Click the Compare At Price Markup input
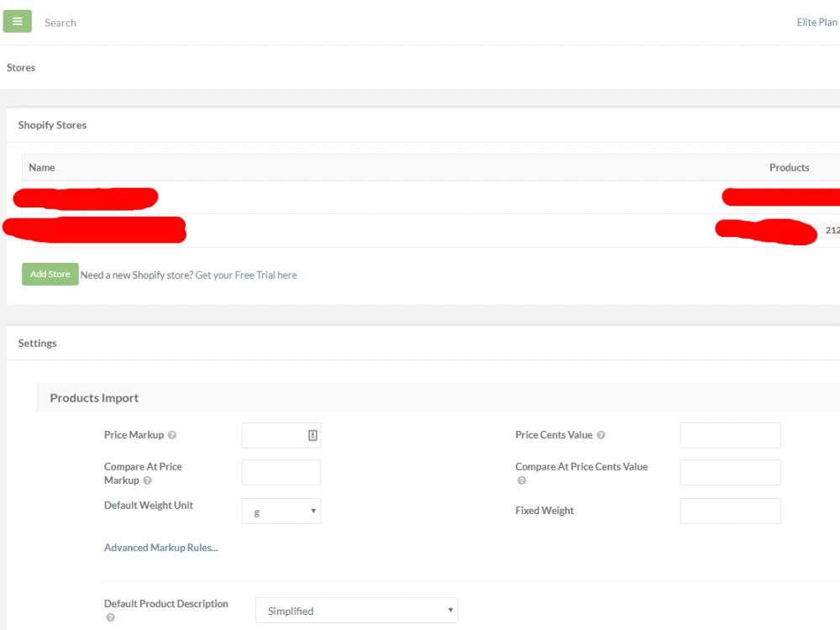 coord(281,472)
